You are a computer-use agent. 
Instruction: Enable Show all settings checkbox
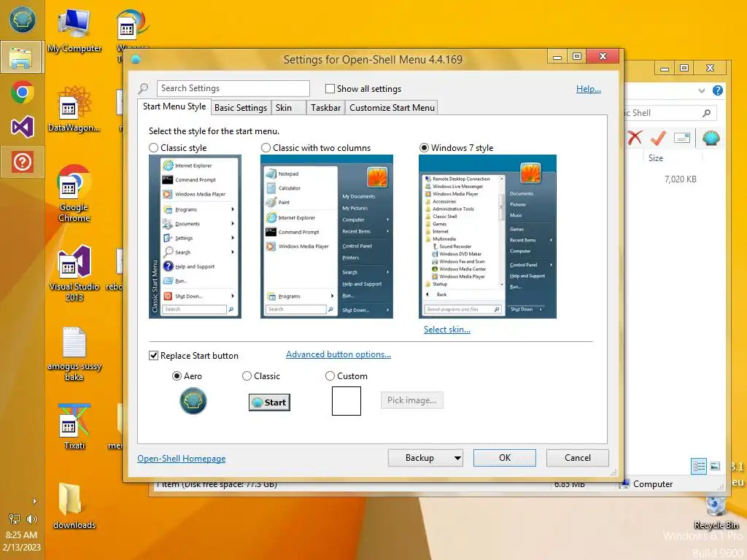pyautogui.click(x=330, y=88)
